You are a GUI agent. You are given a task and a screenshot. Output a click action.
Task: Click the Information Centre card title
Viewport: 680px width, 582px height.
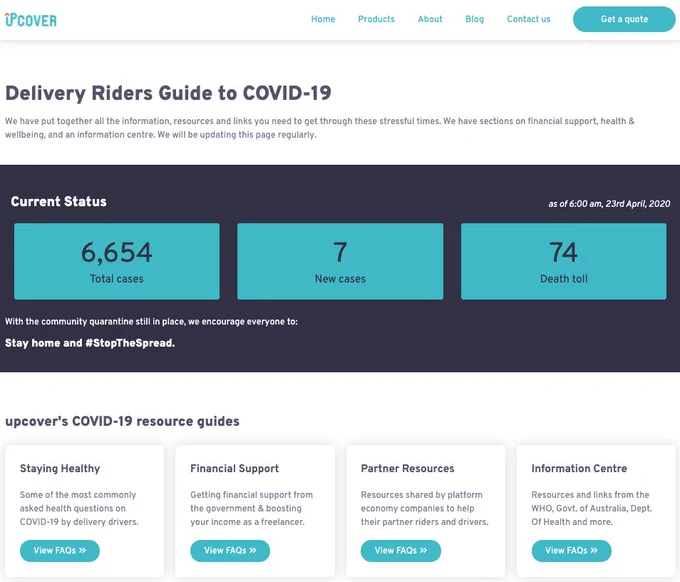click(579, 468)
